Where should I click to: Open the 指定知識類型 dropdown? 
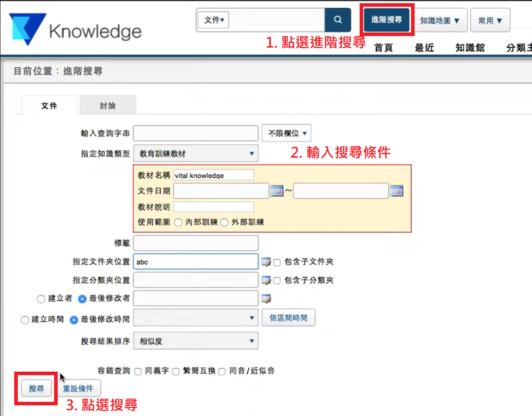pos(196,153)
